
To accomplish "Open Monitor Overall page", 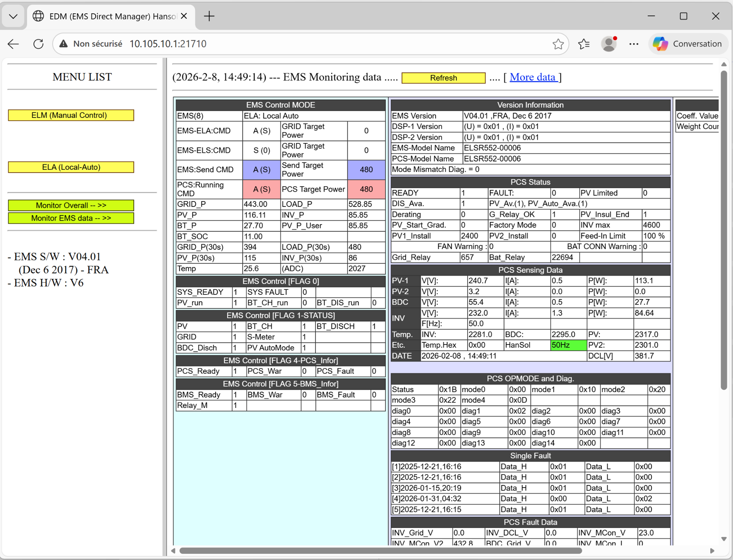I will (71, 205).
